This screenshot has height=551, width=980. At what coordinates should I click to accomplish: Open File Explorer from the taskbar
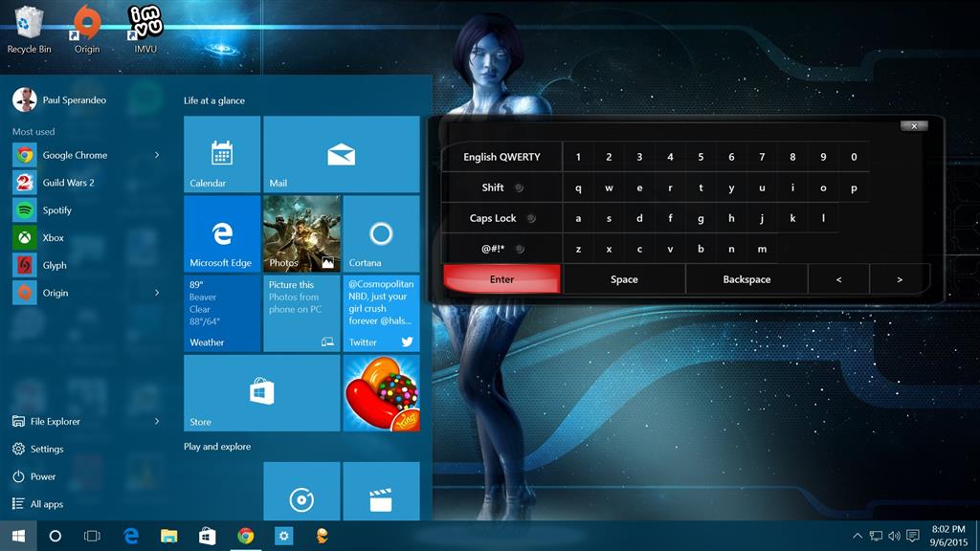[168, 536]
